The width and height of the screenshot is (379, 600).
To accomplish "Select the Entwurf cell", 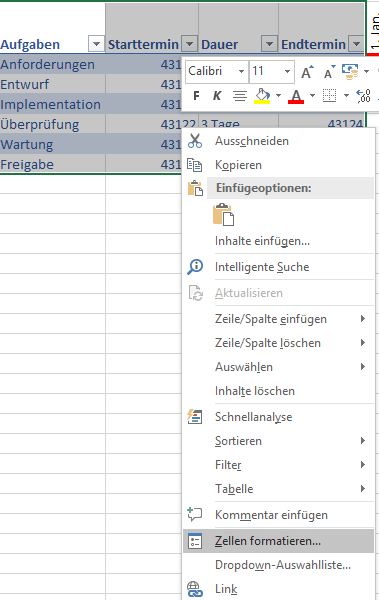I will click(52, 84).
